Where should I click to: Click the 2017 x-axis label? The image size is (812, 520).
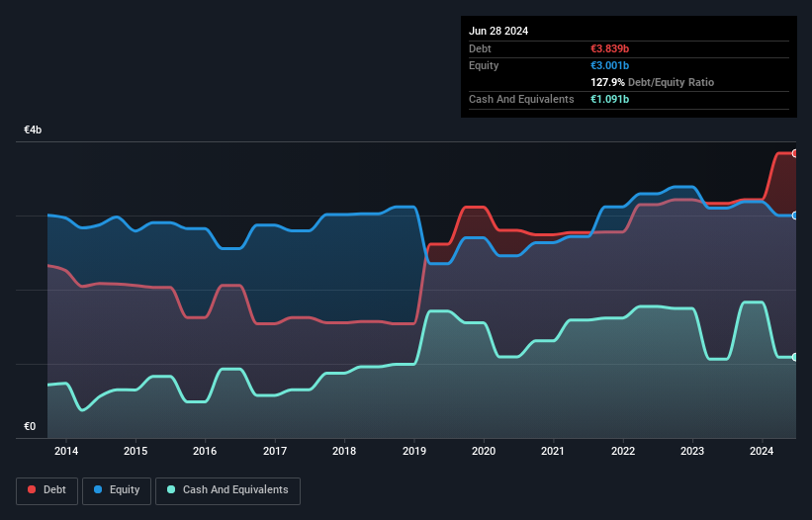tap(275, 451)
